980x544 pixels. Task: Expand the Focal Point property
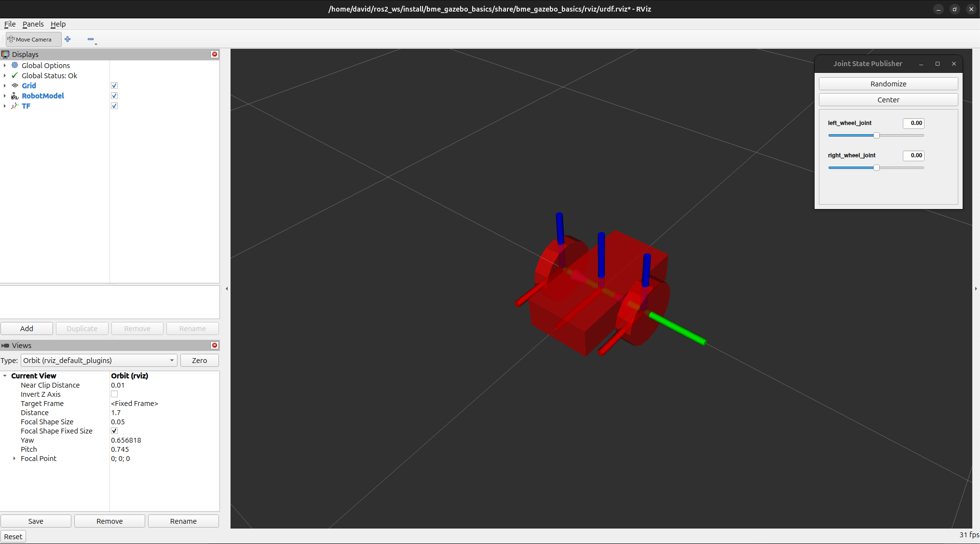pos(14,459)
